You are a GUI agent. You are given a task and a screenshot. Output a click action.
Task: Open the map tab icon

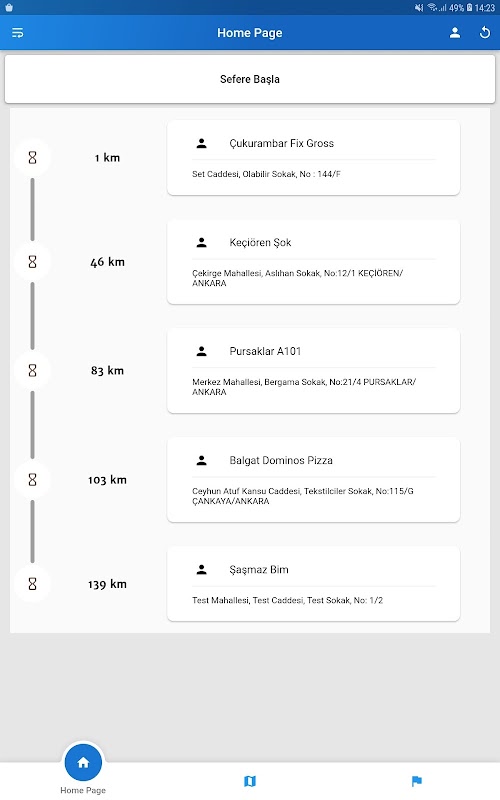249,781
